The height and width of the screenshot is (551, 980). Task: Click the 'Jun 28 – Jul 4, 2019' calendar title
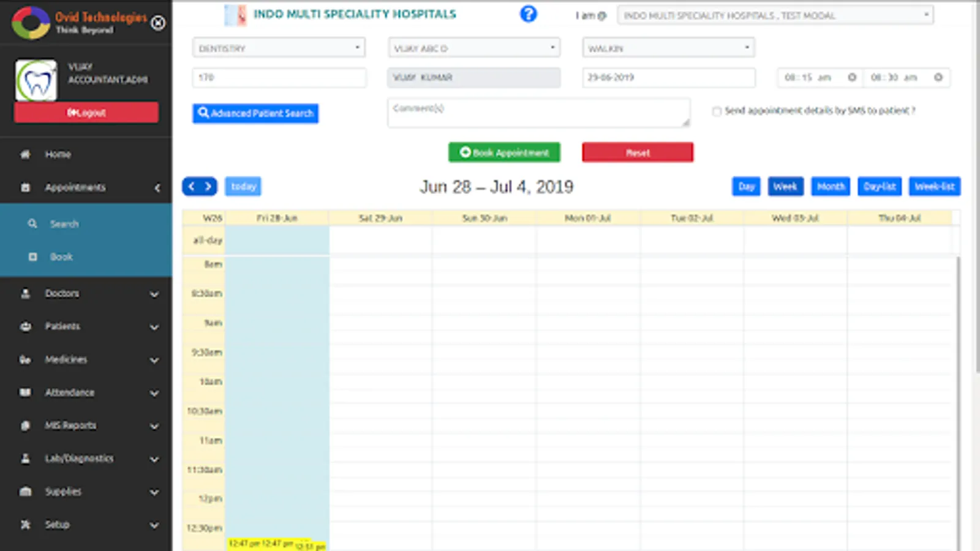[x=497, y=187]
